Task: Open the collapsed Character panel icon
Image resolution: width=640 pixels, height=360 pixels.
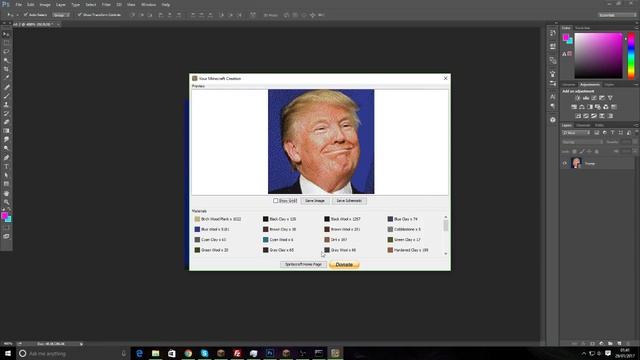Action: point(553,97)
